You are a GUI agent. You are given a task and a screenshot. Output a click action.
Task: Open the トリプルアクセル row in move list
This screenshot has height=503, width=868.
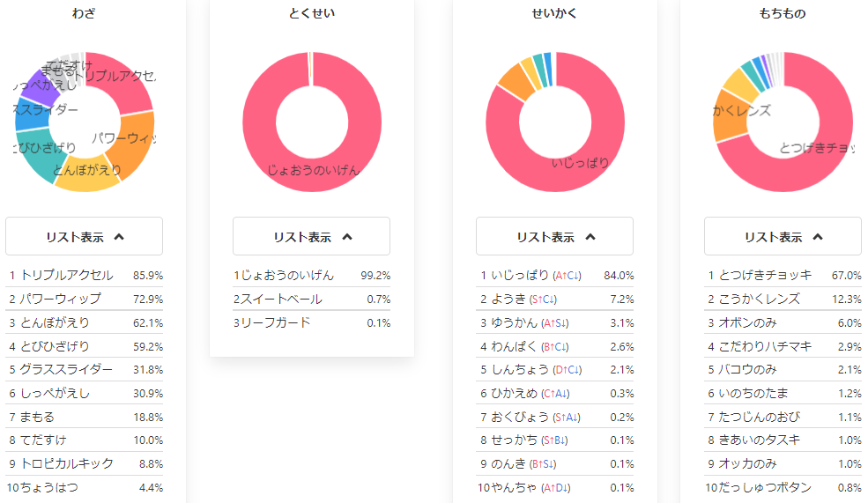[x=84, y=275]
